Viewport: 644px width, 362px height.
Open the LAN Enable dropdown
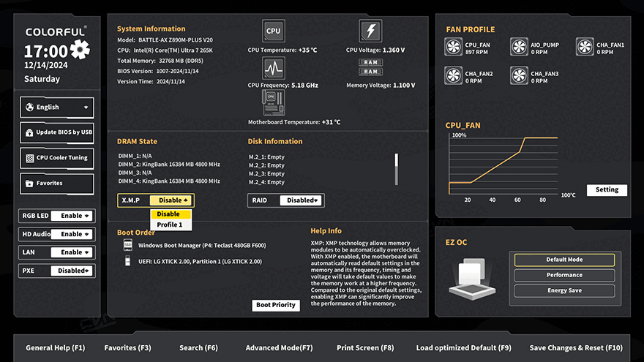point(72,252)
